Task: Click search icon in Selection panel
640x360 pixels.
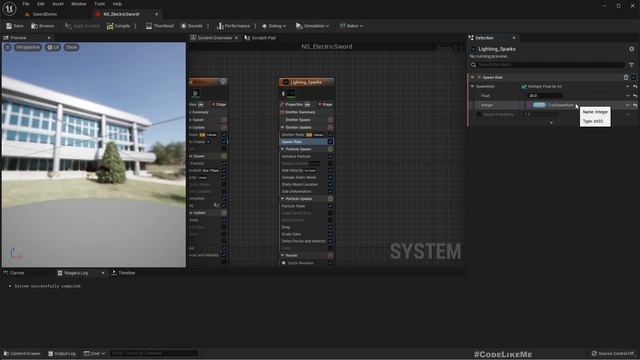Action: pos(473,65)
